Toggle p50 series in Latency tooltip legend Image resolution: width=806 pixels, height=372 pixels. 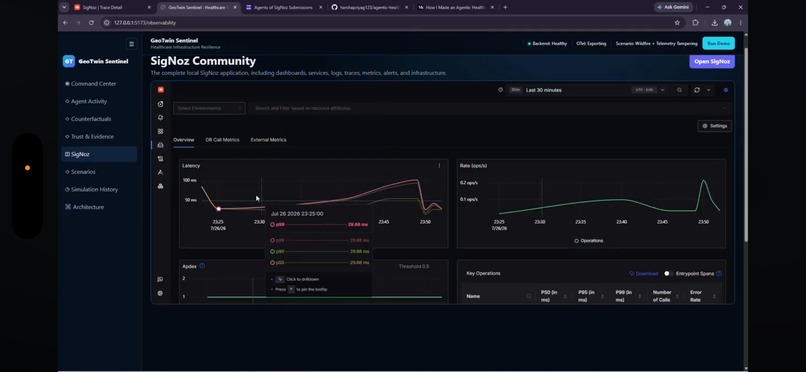tap(320, 263)
